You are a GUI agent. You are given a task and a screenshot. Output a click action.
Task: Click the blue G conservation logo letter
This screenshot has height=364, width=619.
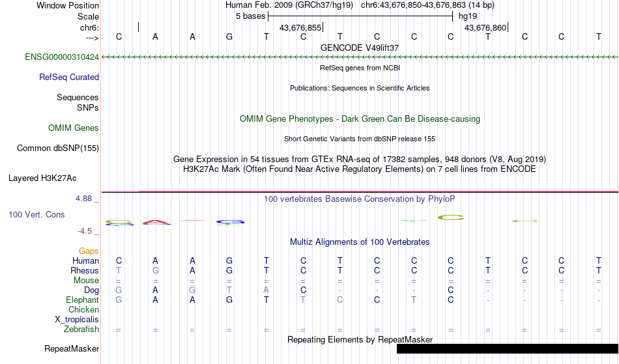click(230, 223)
